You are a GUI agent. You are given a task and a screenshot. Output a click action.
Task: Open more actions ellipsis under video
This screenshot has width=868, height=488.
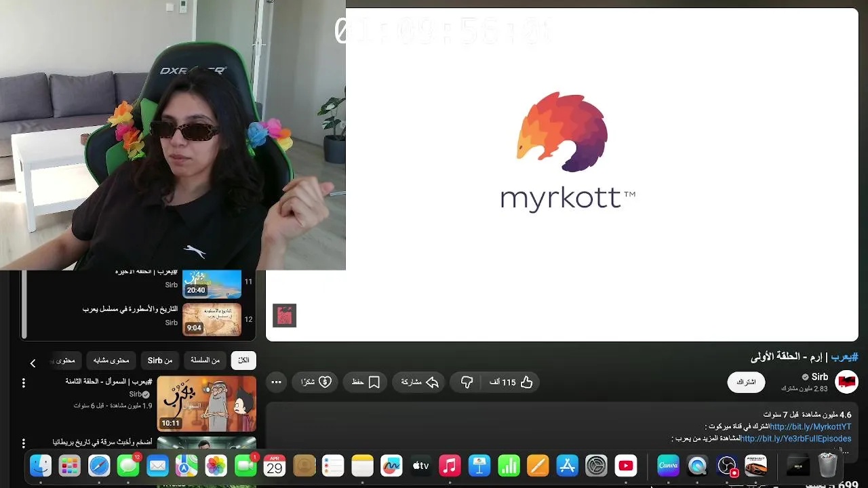click(x=276, y=382)
